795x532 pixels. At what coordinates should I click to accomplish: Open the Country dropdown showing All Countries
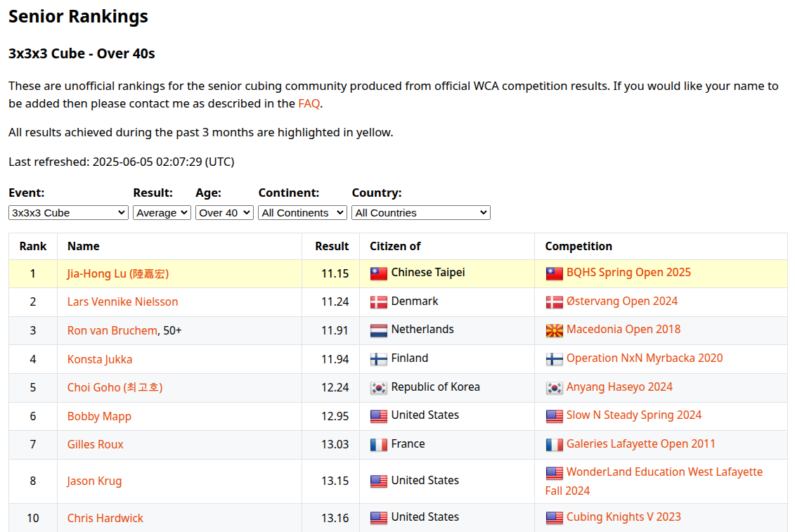(420, 212)
